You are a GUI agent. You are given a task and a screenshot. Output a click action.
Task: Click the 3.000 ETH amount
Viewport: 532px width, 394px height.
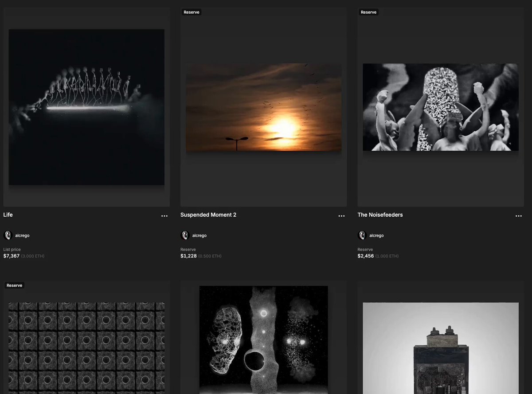tap(33, 256)
